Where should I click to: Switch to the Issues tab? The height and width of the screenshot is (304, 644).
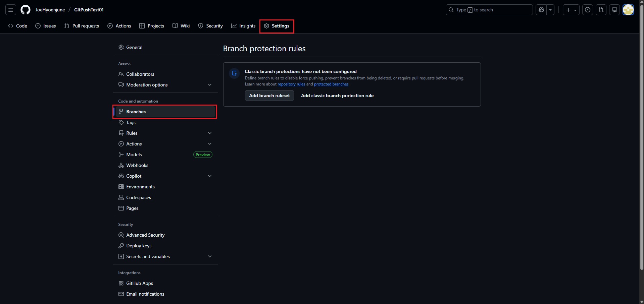point(46,26)
